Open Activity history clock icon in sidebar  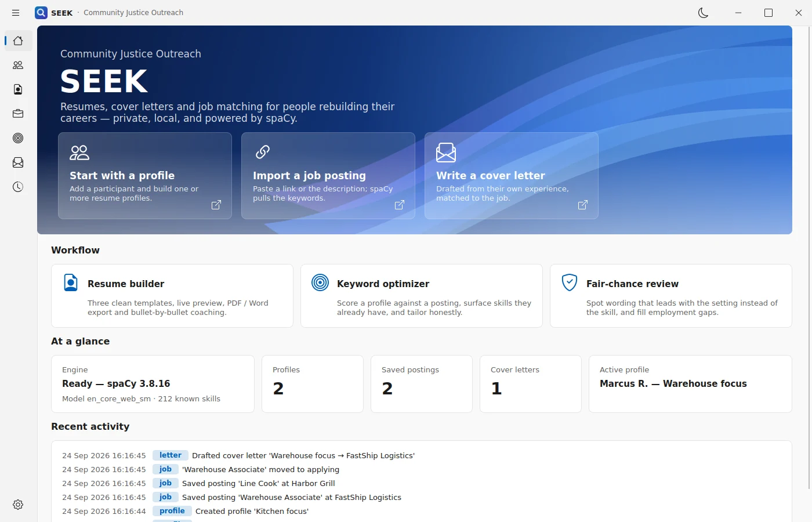(x=18, y=187)
